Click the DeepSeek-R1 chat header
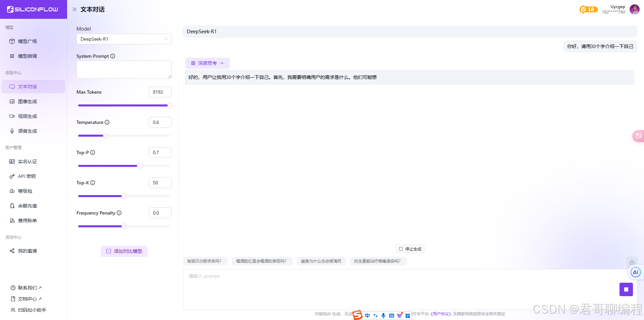 (410, 32)
